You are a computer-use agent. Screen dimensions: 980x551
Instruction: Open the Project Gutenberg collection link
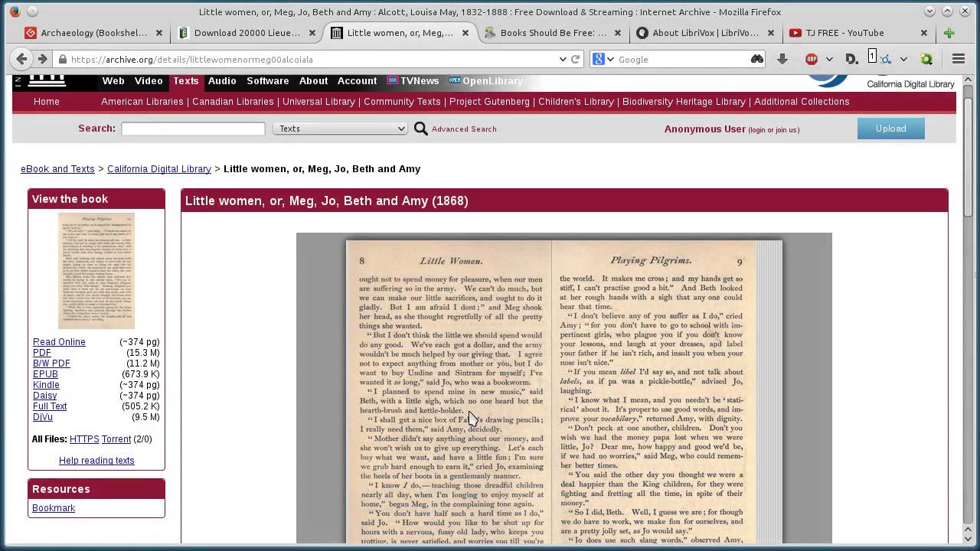489,102
